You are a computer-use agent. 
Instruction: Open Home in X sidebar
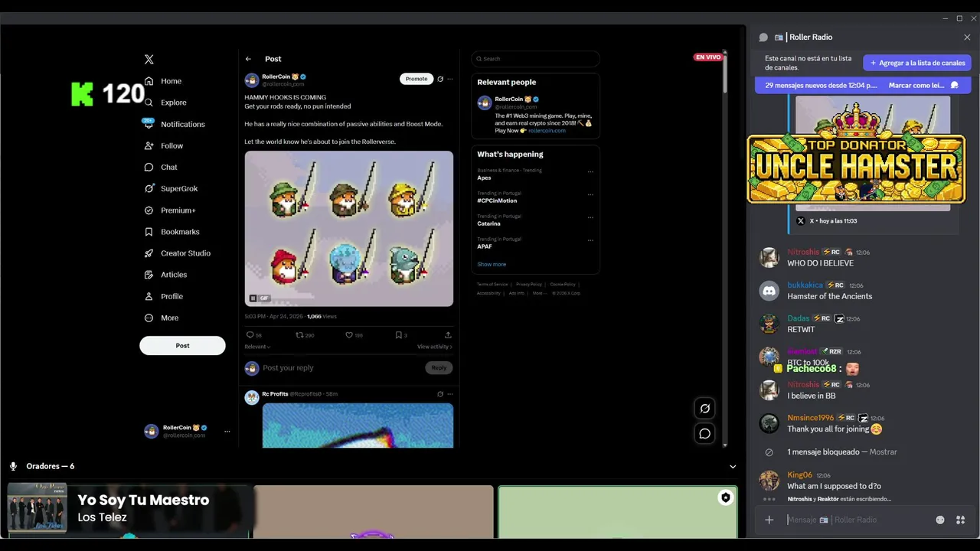click(163, 81)
